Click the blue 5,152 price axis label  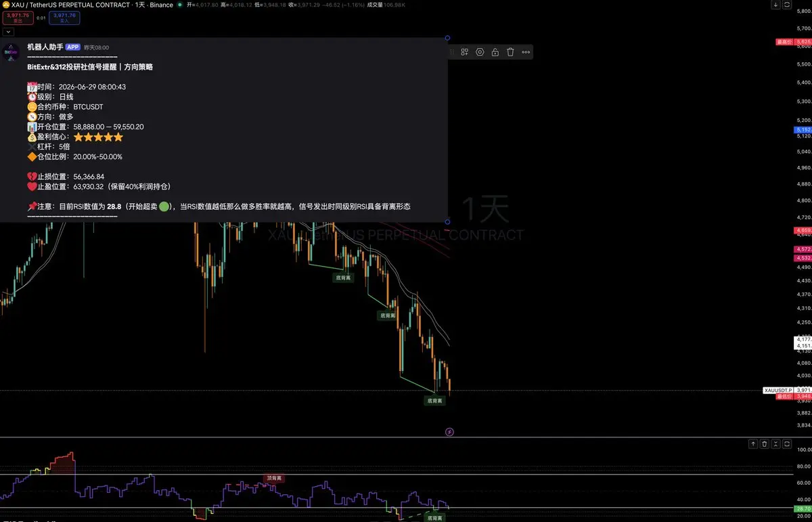(x=803, y=129)
